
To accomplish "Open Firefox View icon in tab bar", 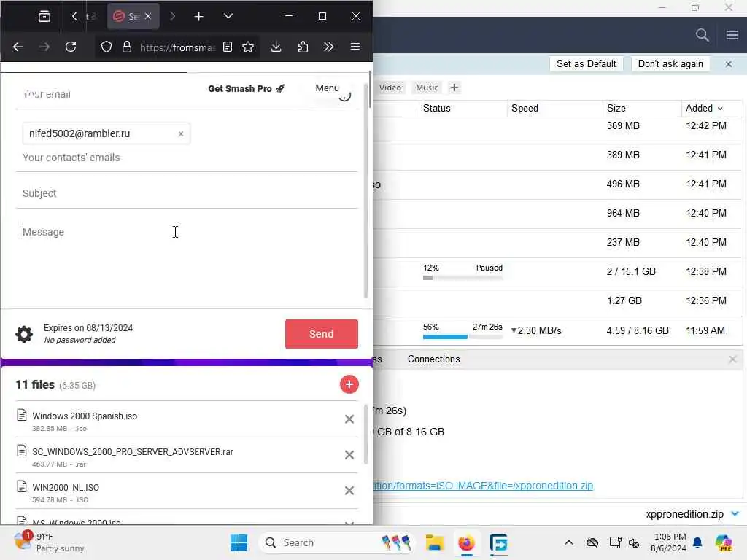I will [x=44, y=16].
